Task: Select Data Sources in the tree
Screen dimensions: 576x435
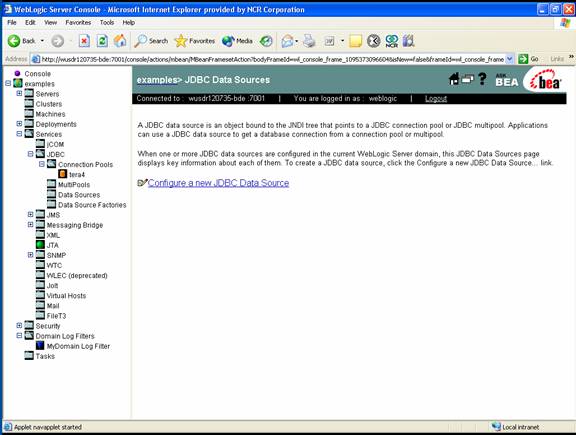Action: (79, 195)
